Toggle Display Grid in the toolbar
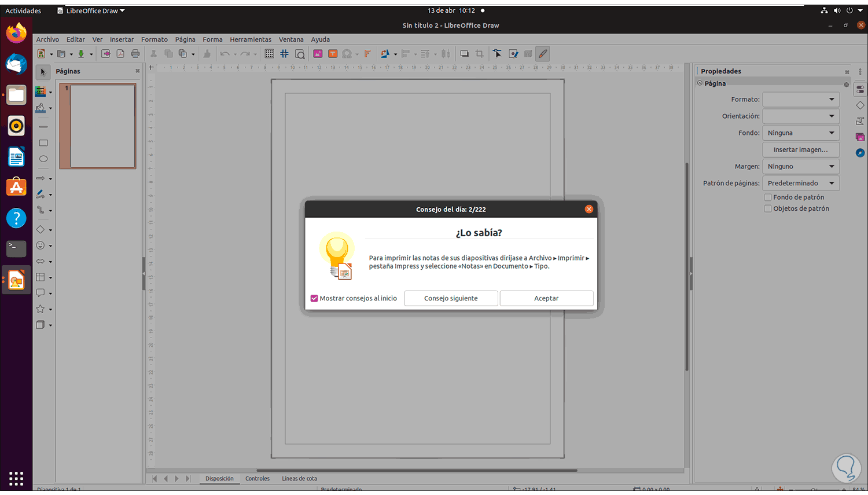868x495 pixels. pyautogui.click(x=269, y=53)
